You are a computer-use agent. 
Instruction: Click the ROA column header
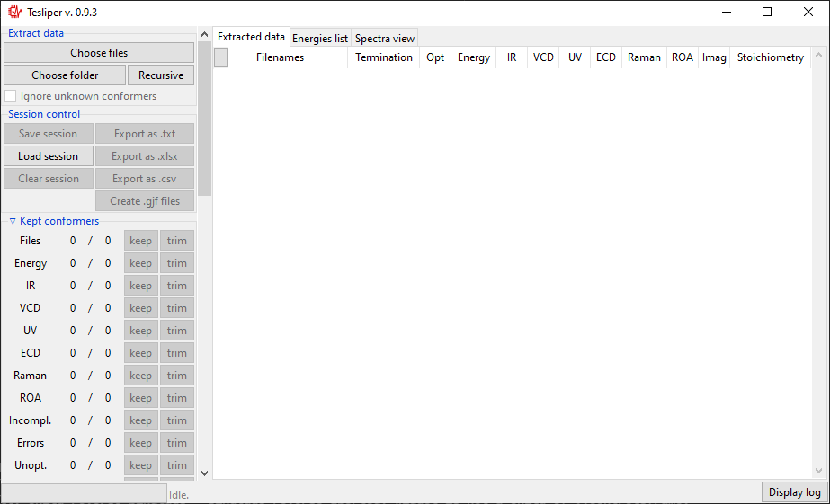pos(683,57)
